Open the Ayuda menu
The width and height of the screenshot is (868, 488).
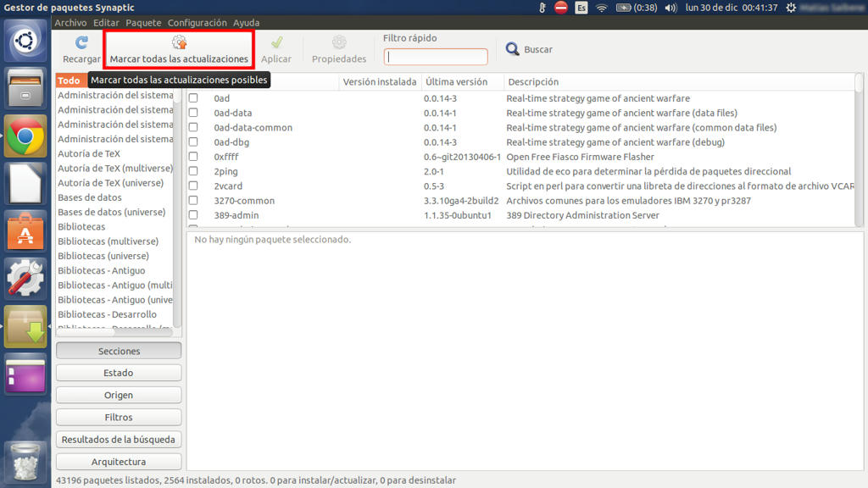point(247,23)
